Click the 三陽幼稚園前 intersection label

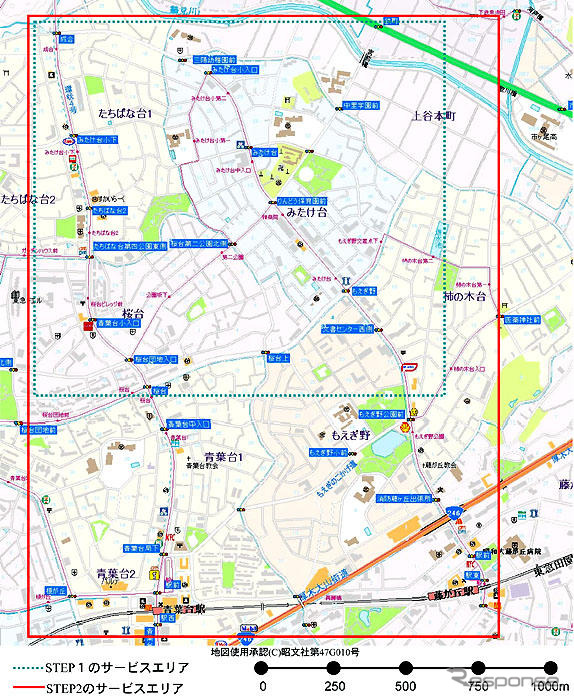click(214, 59)
